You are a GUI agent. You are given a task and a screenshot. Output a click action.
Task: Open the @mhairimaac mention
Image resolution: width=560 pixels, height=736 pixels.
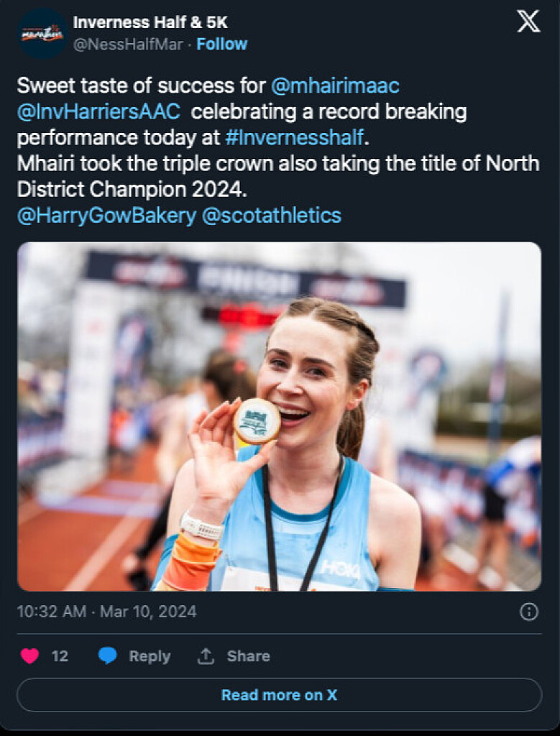click(335, 86)
